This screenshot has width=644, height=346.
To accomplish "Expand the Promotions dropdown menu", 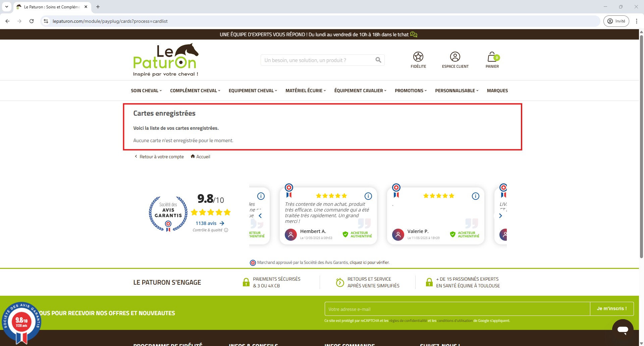I will pyautogui.click(x=410, y=91).
